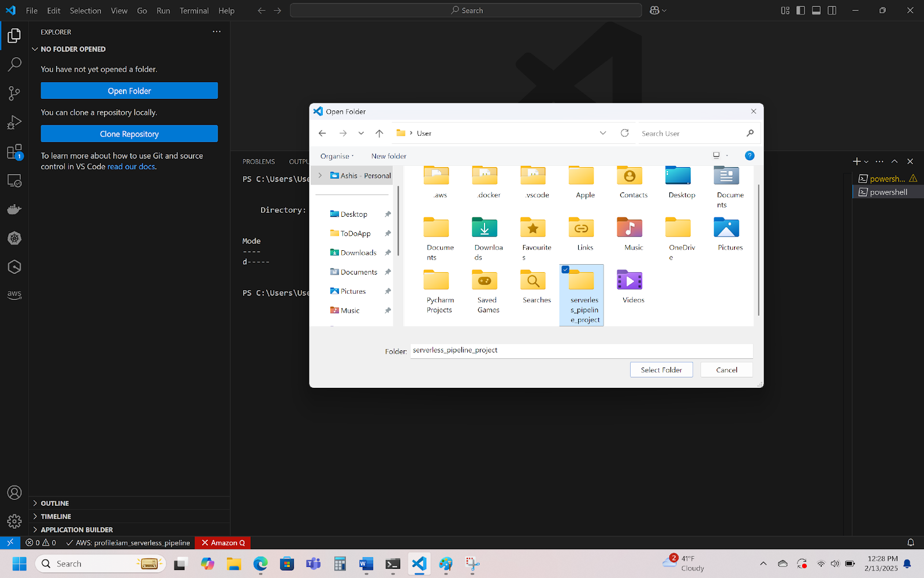Viewport: 924px width, 578px height.
Task: Toggle Primary Side Bar visibility
Action: click(800, 10)
